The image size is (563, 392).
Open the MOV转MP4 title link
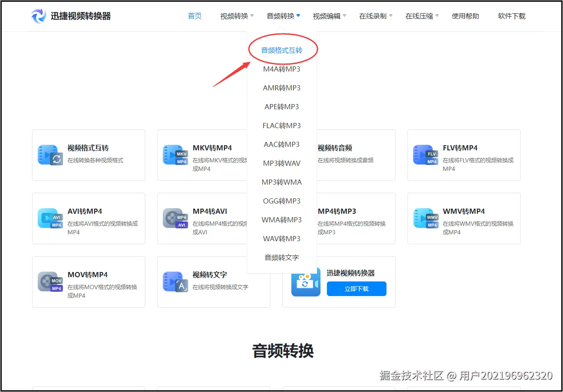click(88, 275)
